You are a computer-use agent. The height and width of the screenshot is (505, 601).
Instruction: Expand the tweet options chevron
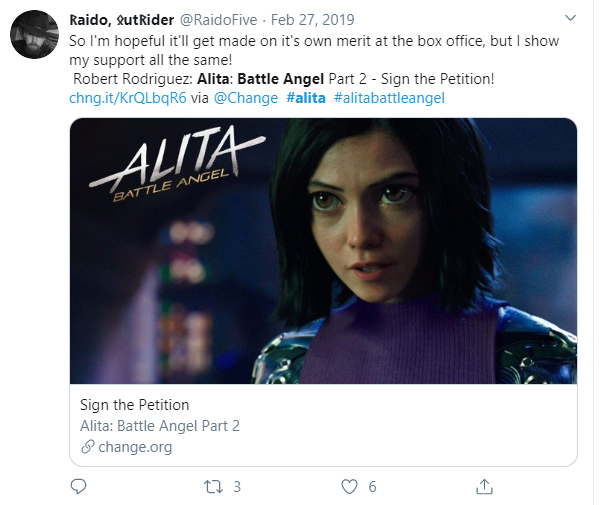[x=570, y=18]
